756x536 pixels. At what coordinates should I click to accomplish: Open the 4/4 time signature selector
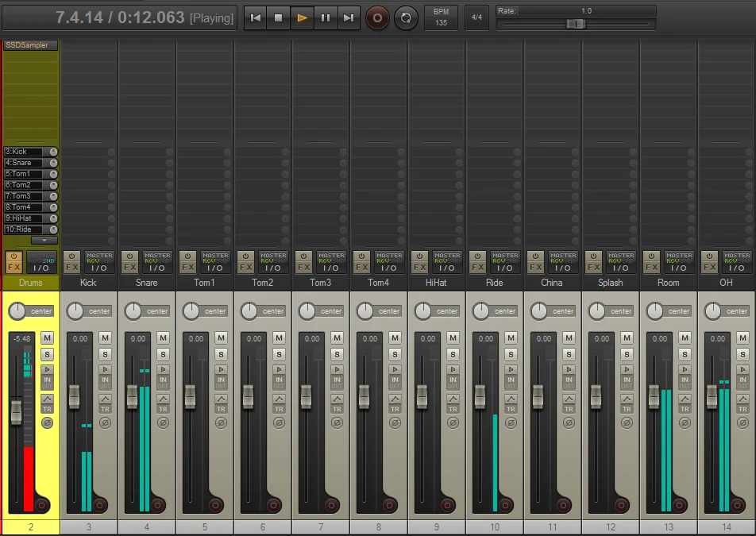(x=476, y=17)
